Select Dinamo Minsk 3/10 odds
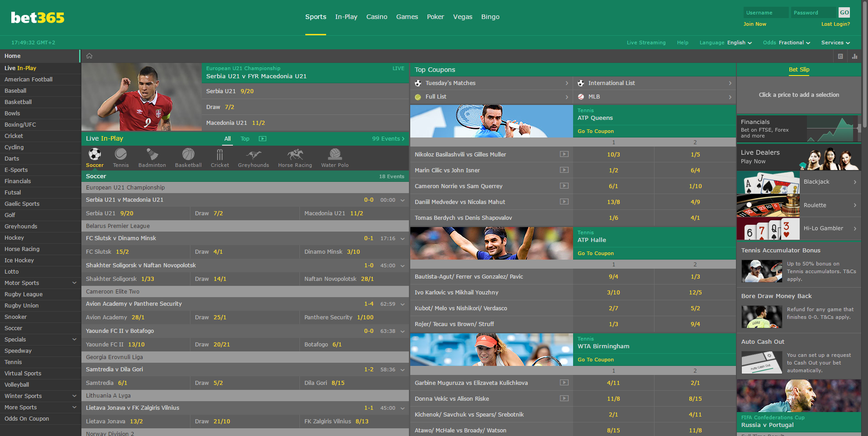Image resolution: width=868 pixels, height=436 pixels. tap(354, 252)
